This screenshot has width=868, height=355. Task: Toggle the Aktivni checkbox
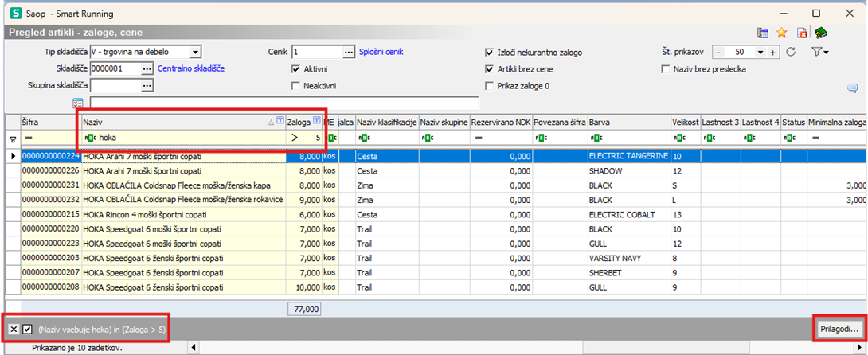295,69
